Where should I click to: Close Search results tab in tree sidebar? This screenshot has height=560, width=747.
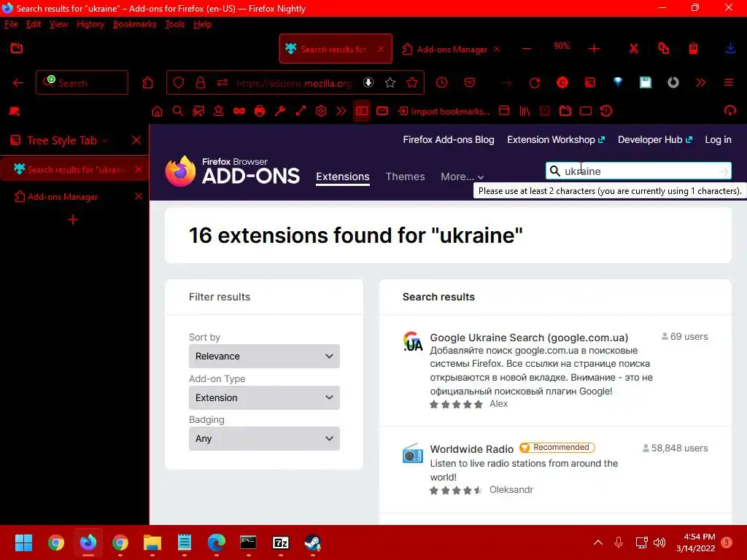coord(138,169)
